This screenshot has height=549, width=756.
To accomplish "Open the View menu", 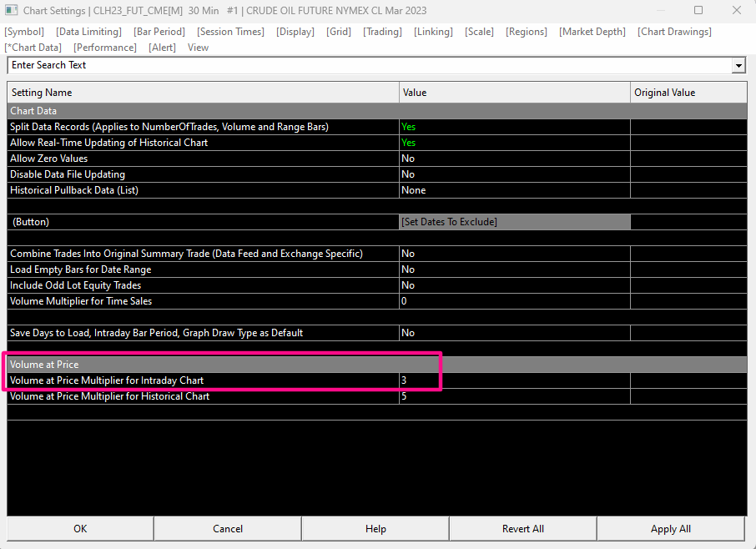I will (x=198, y=48).
